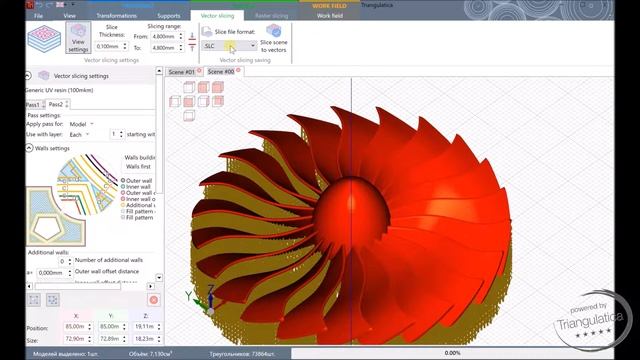The height and width of the screenshot is (360, 640).
Task: Set slicing range From to top arrow icon
Action: tap(192, 36)
